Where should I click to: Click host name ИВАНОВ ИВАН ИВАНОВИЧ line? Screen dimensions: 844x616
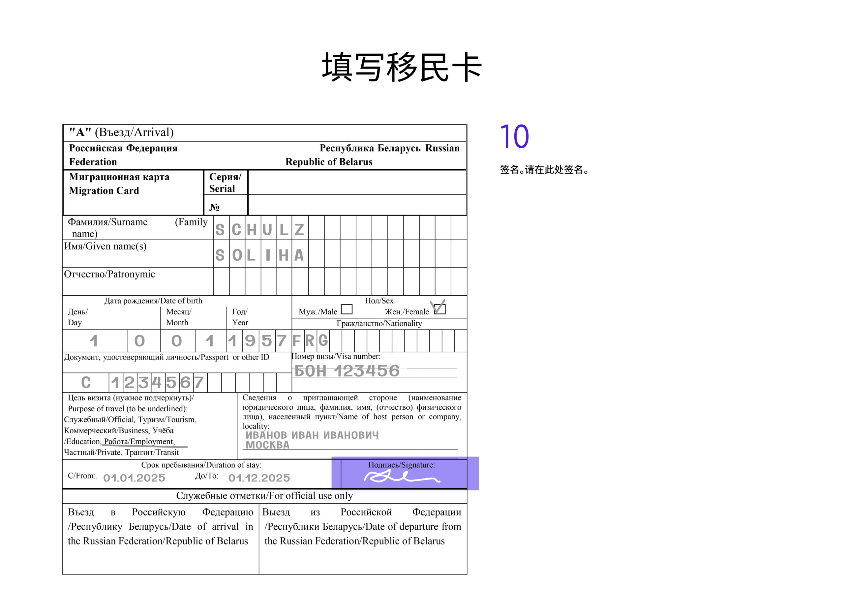point(312,435)
